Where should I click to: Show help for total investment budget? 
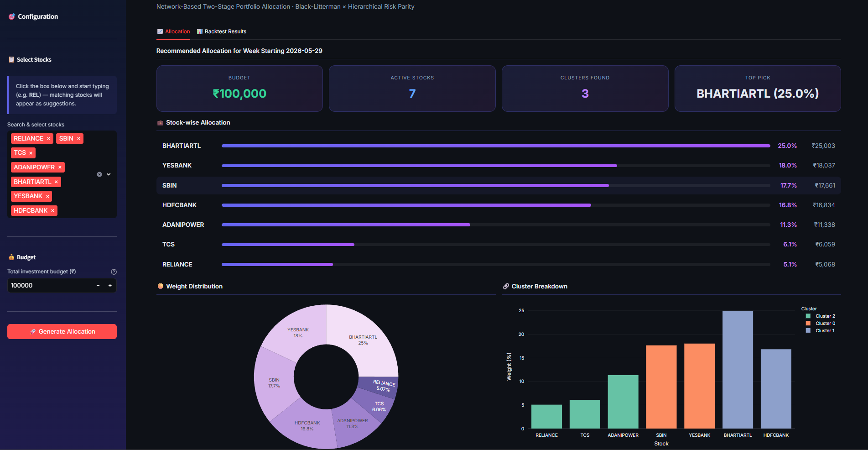[114, 272]
